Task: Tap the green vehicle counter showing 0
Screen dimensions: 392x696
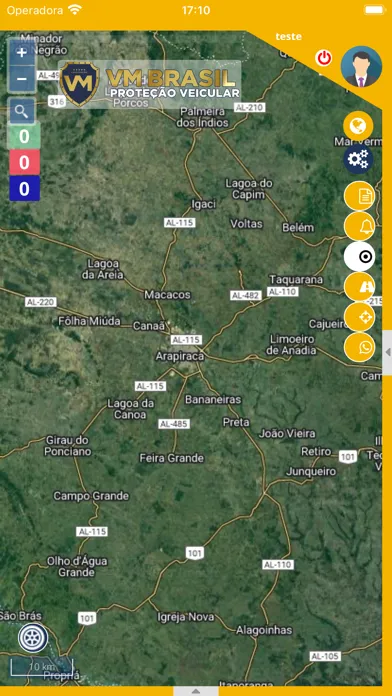Action: 24,136
